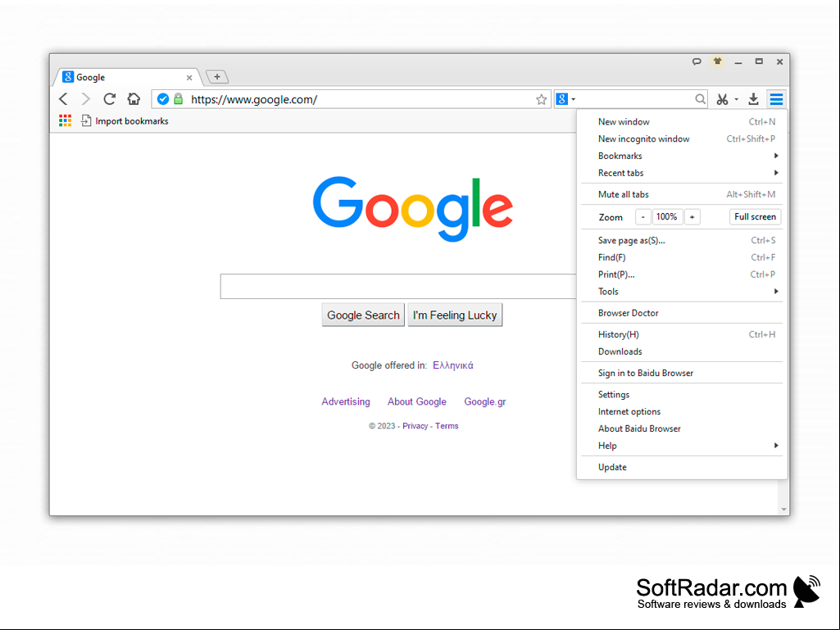Expand the Bookmarks submenu

pos(682,156)
